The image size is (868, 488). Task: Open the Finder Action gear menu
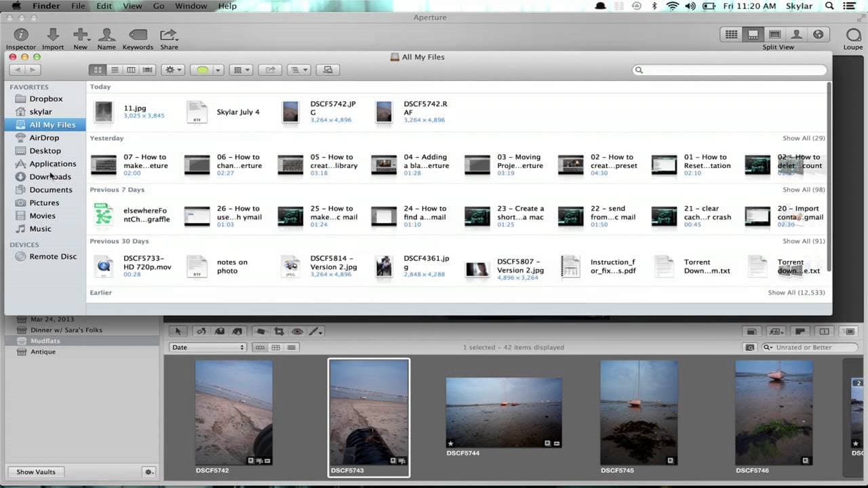(173, 70)
